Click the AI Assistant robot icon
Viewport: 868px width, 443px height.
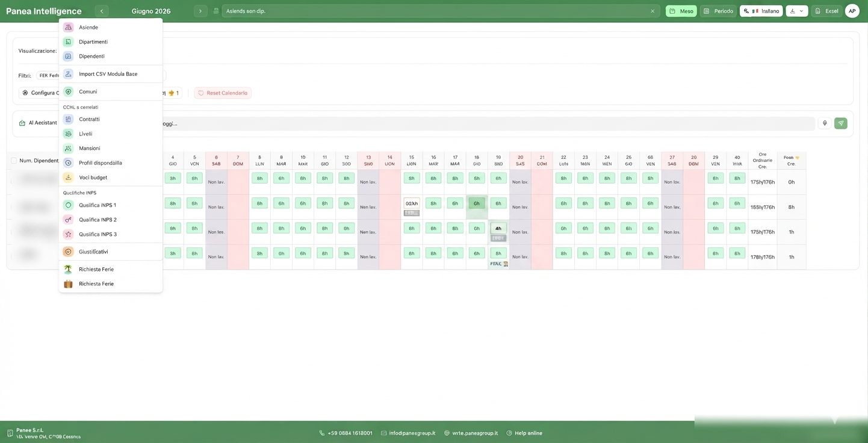tap(22, 123)
